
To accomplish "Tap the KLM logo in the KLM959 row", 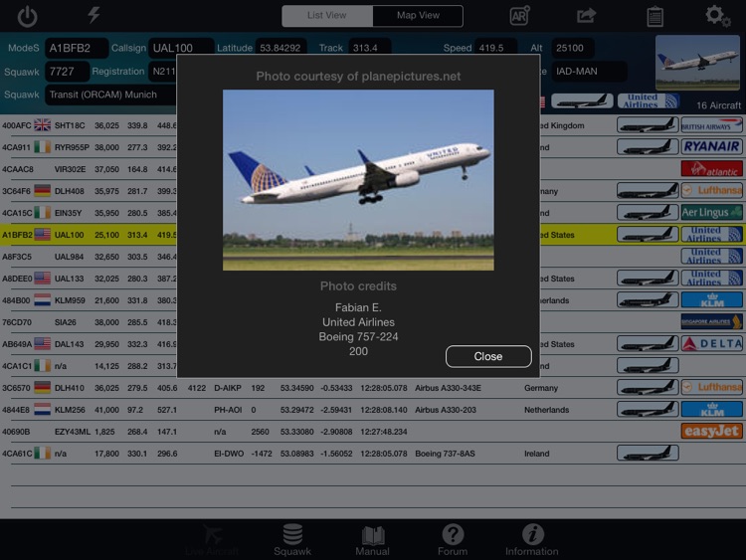I will pyautogui.click(x=712, y=300).
